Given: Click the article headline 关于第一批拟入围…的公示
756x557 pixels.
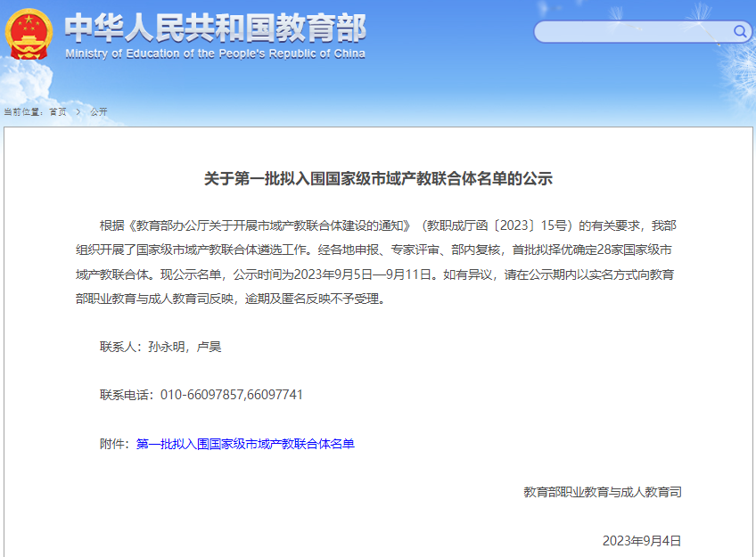Looking at the screenshot, I should click(x=378, y=178).
